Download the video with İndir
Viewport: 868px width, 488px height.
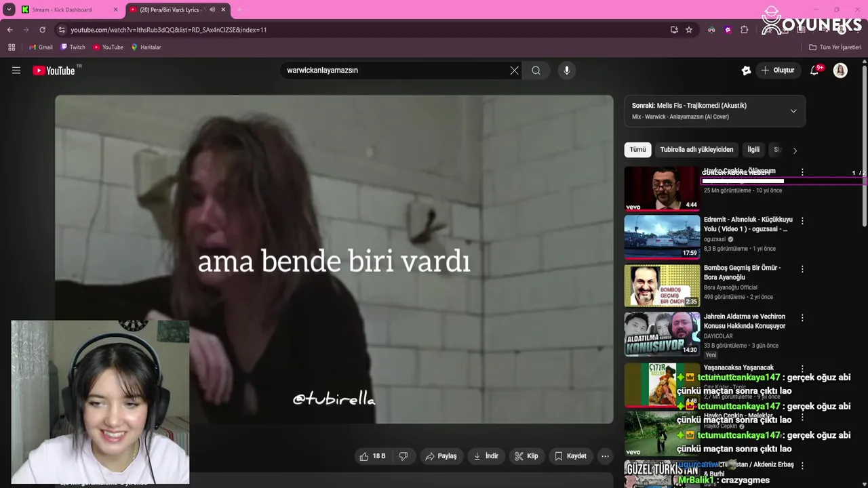click(x=486, y=456)
